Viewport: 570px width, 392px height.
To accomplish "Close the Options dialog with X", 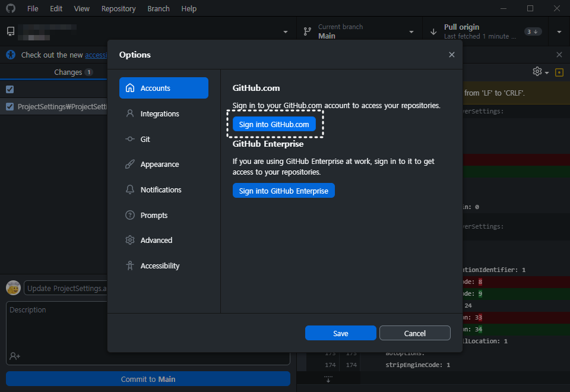I will (451, 55).
